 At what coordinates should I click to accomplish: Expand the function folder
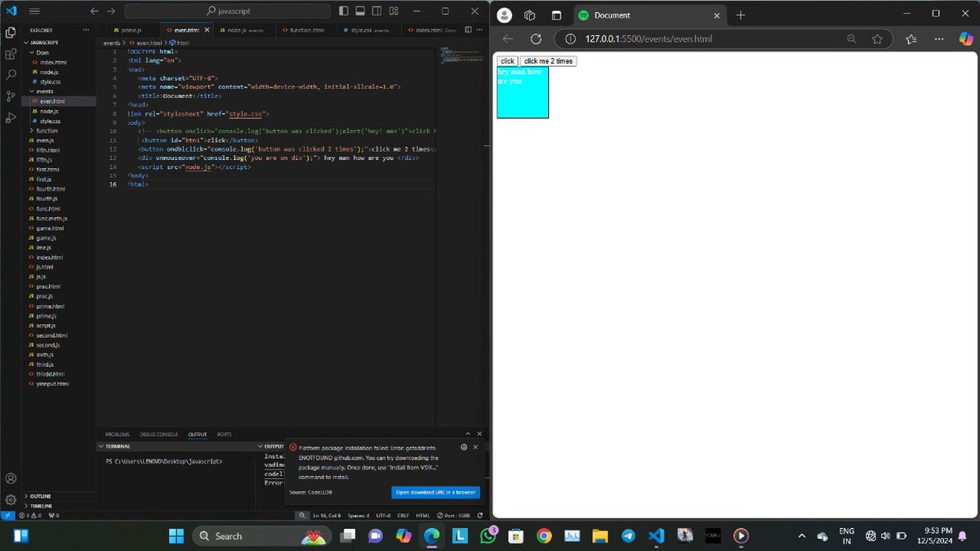click(x=45, y=131)
